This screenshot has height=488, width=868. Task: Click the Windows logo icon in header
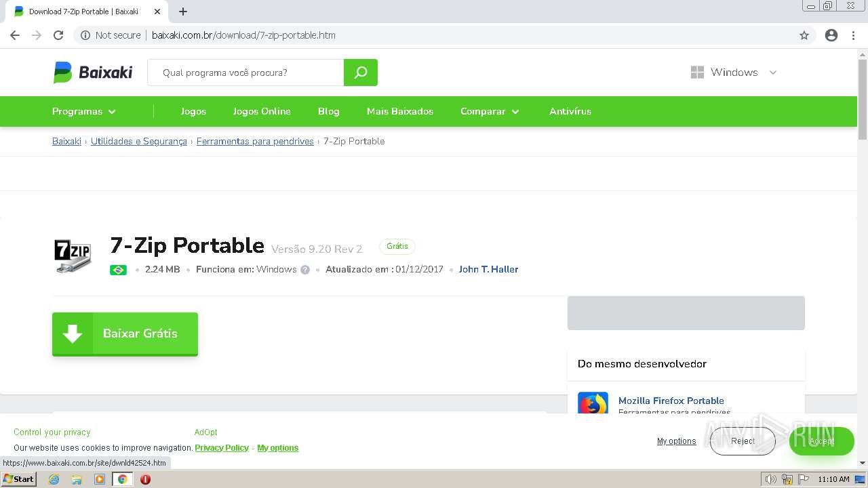(697, 73)
